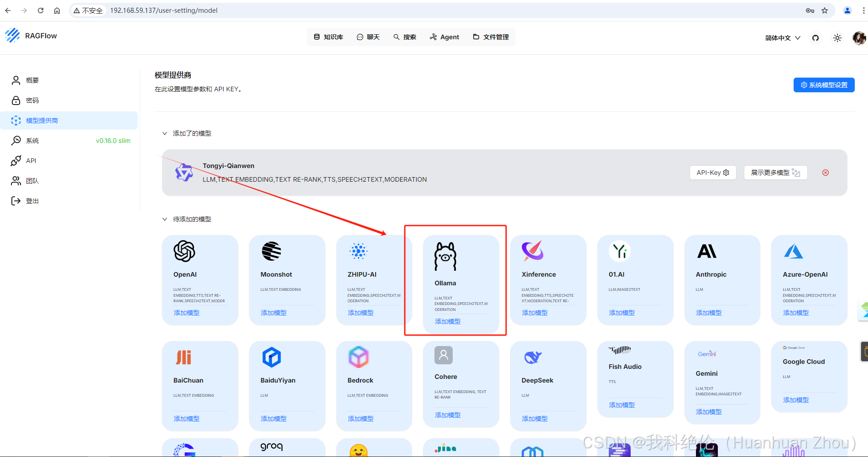
Task: Collapse the 添加了的模型 section
Action: tap(165, 133)
